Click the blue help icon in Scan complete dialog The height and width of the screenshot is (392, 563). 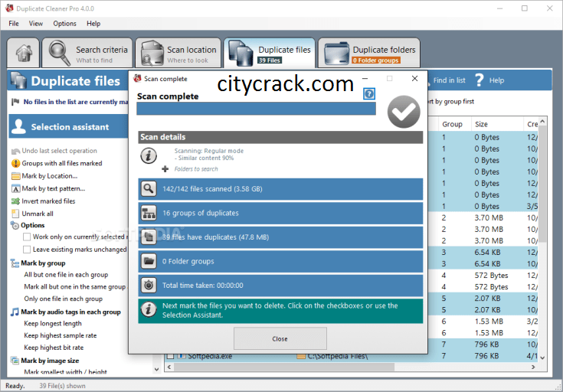tap(368, 93)
